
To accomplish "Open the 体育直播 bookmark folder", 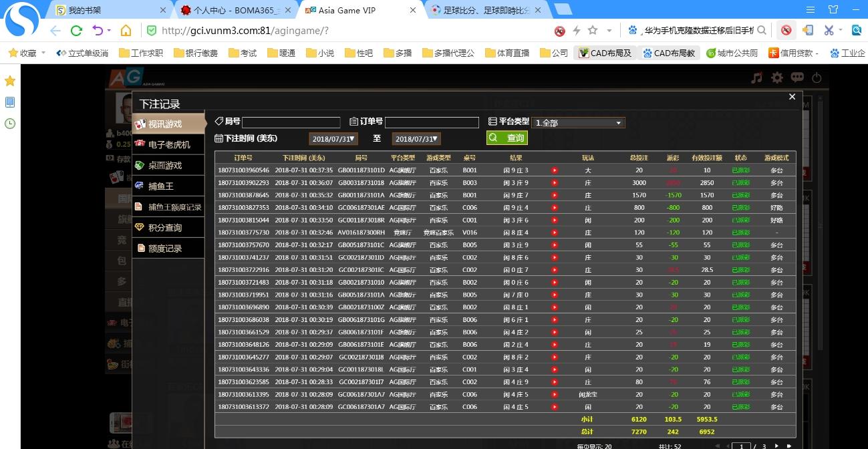I will [x=507, y=53].
